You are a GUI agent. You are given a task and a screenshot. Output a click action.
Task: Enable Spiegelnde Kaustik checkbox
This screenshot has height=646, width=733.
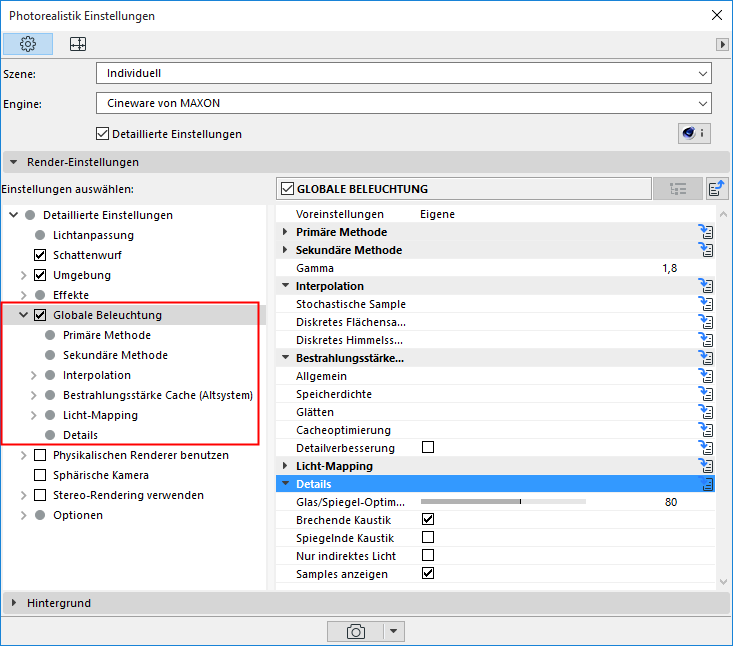pos(428,538)
